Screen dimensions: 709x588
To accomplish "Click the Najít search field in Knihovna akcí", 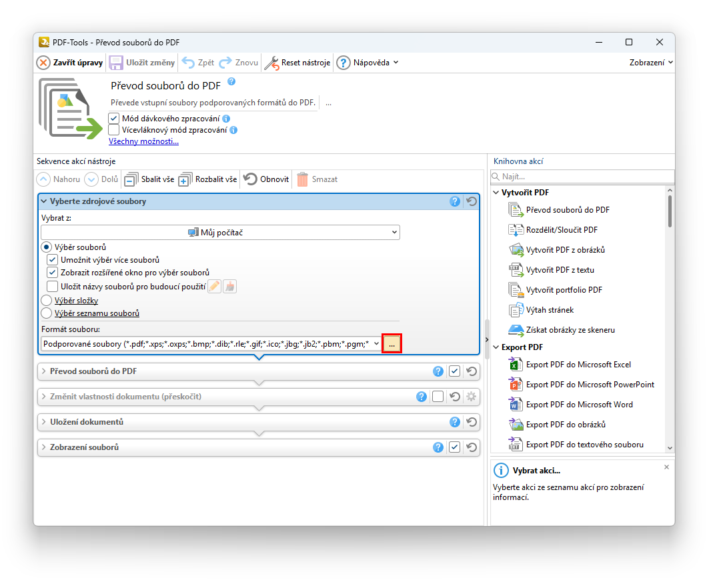I will pyautogui.click(x=582, y=177).
